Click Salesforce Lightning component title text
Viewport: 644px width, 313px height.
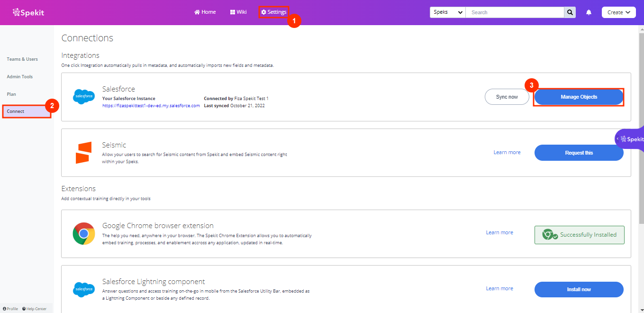[x=154, y=282]
